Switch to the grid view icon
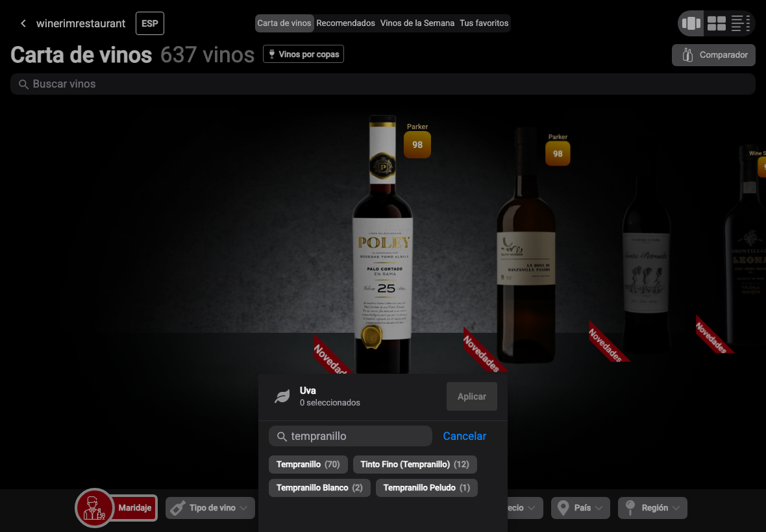766x532 pixels. 717,23
